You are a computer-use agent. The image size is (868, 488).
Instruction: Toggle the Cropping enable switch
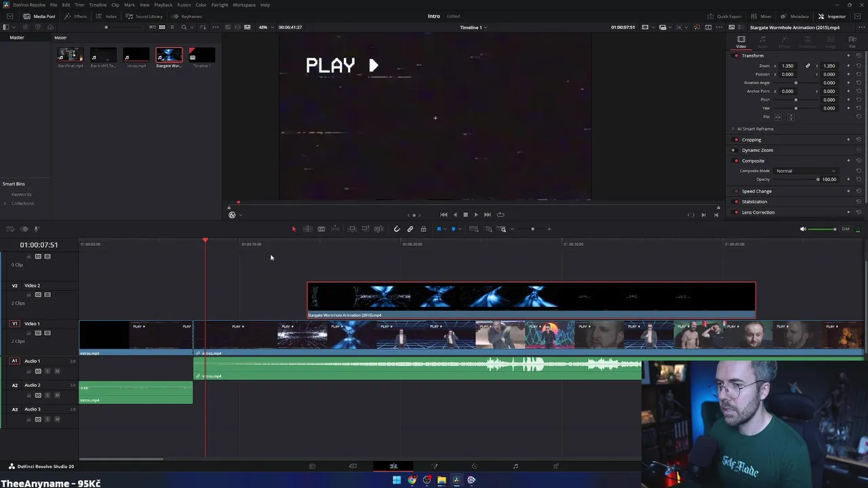coord(736,140)
